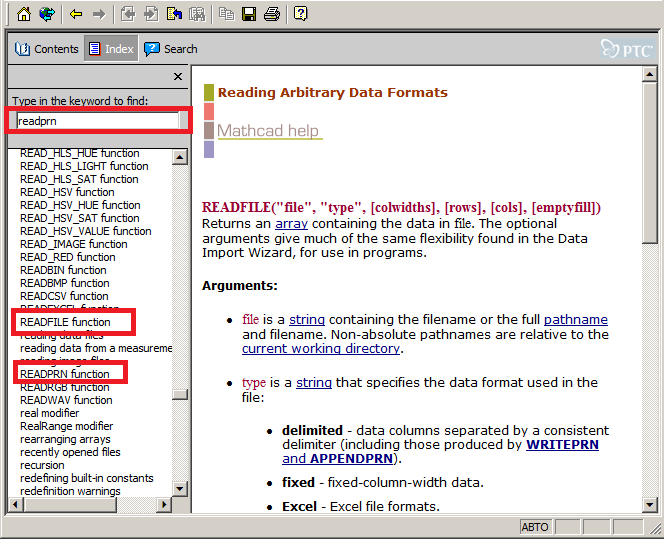Open previous section page icon
The height and width of the screenshot is (539, 664).
pyautogui.click(x=128, y=14)
